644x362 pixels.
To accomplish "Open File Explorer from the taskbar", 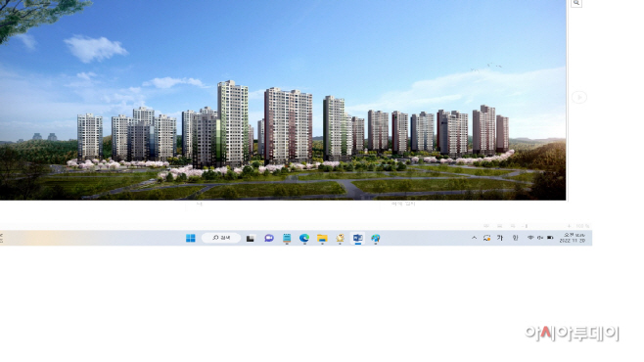I will (x=322, y=238).
